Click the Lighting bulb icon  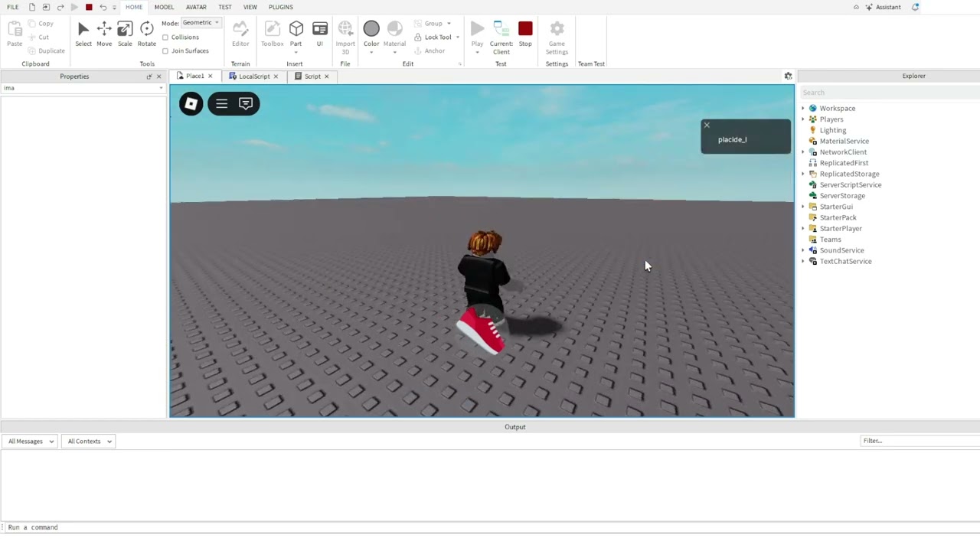pyautogui.click(x=813, y=130)
